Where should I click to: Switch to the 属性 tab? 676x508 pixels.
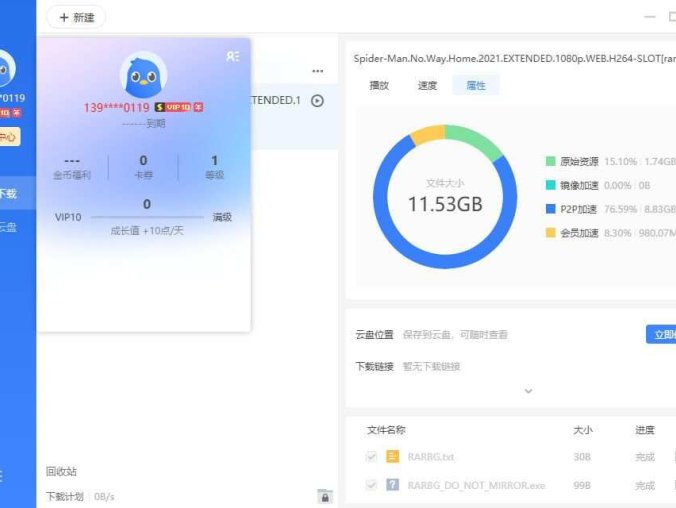point(476,85)
